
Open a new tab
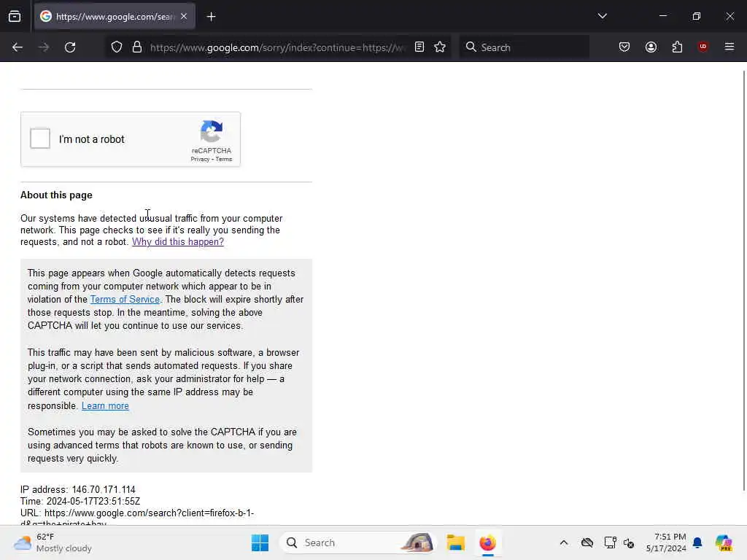211,17
